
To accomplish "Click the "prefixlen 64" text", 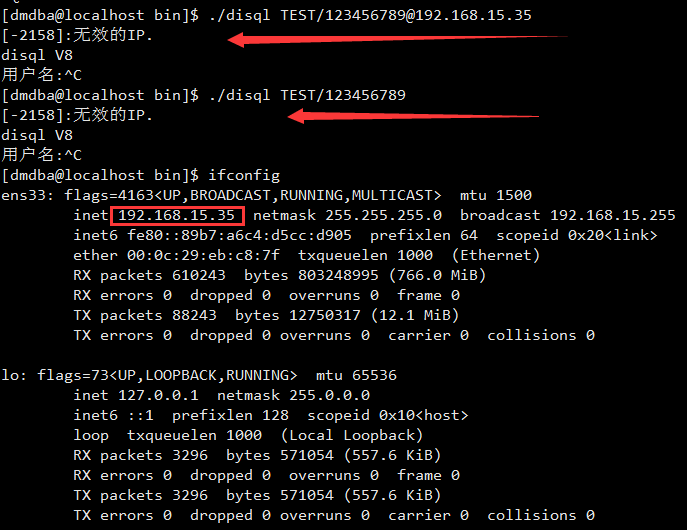I will click(x=424, y=235).
